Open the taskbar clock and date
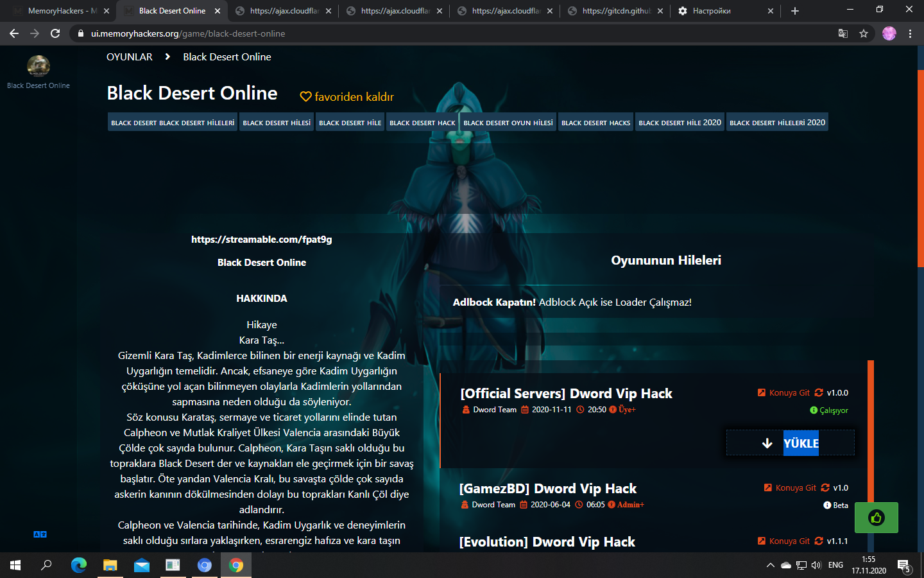 pos(869,565)
